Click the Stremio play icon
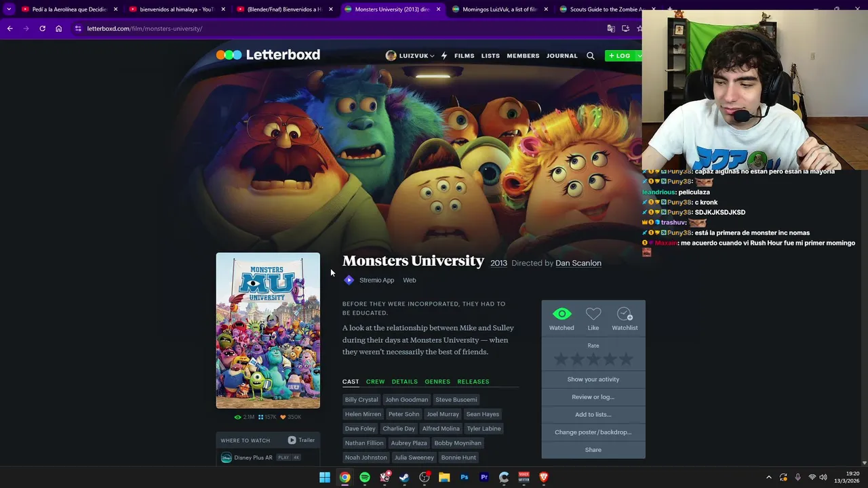Viewport: 868px width, 488px height. pyautogui.click(x=349, y=280)
